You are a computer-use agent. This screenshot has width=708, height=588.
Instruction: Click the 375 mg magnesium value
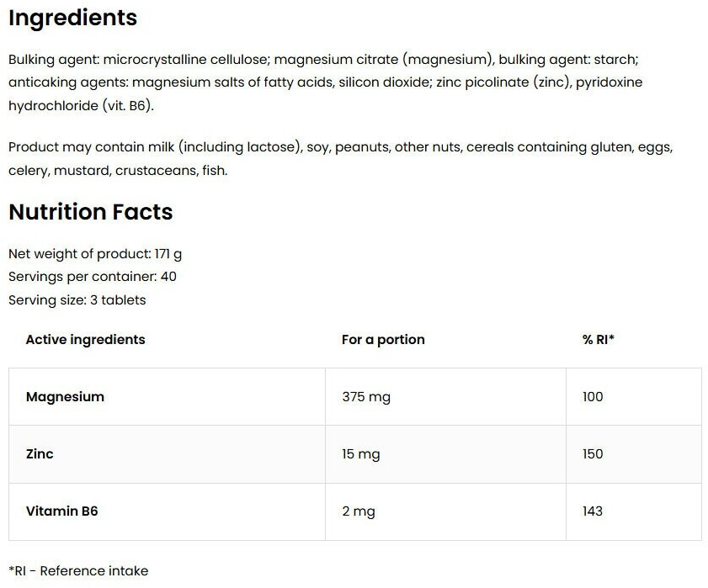pos(366,397)
